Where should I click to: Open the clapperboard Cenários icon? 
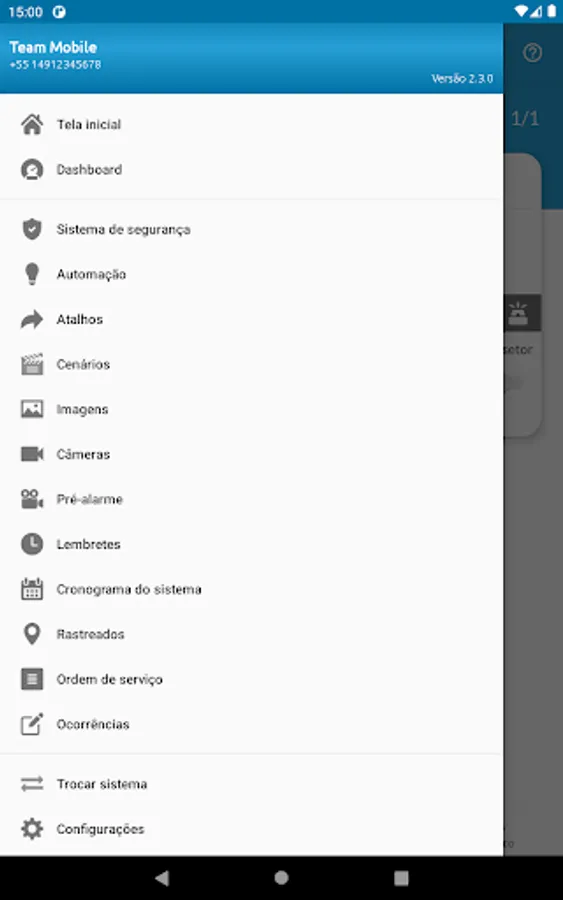(x=32, y=364)
